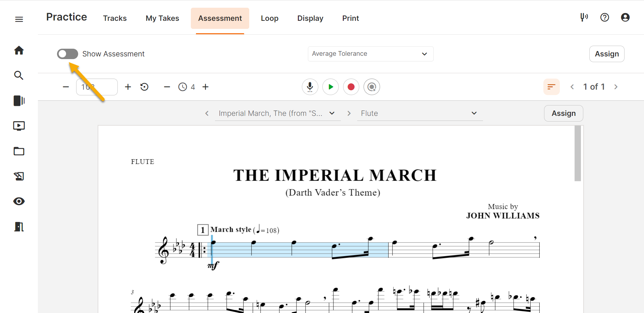This screenshot has height=313, width=644.
Task: Click the circular record-and-play icon
Action: tap(372, 87)
